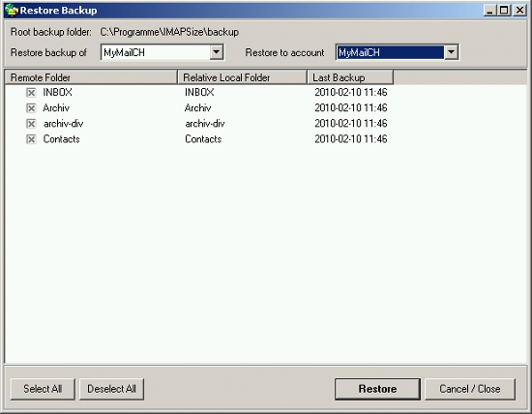This screenshot has width=532, height=414.
Task: Click the Restore button
Action: coord(377,389)
